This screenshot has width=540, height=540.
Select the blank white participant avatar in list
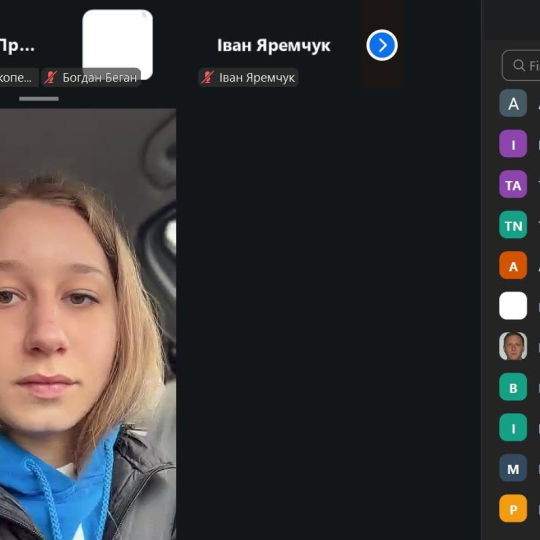(513, 306)
